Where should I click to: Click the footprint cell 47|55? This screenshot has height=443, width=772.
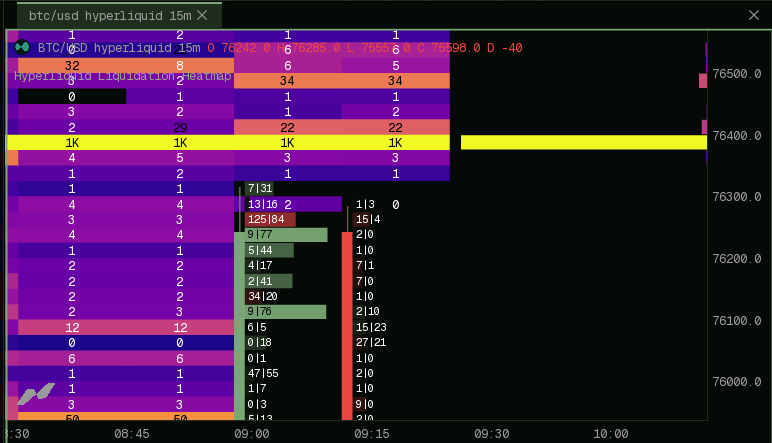[263, 373]
